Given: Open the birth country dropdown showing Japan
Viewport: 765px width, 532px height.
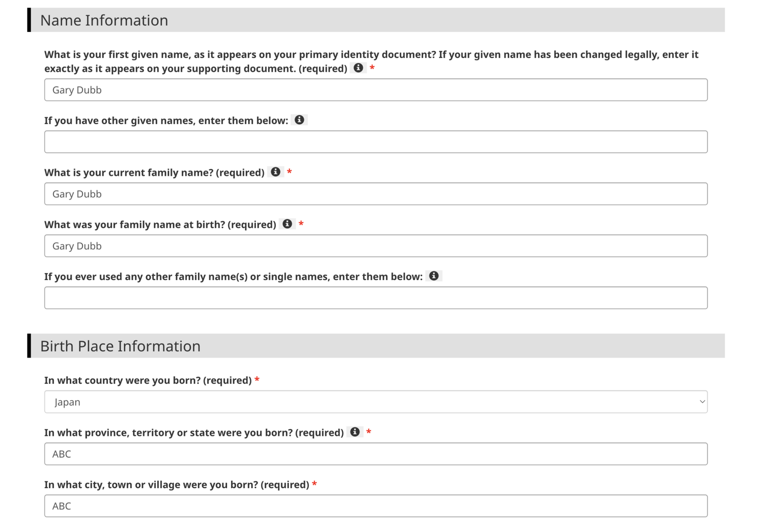Looking at the screenshot, I should coord(376,402).
